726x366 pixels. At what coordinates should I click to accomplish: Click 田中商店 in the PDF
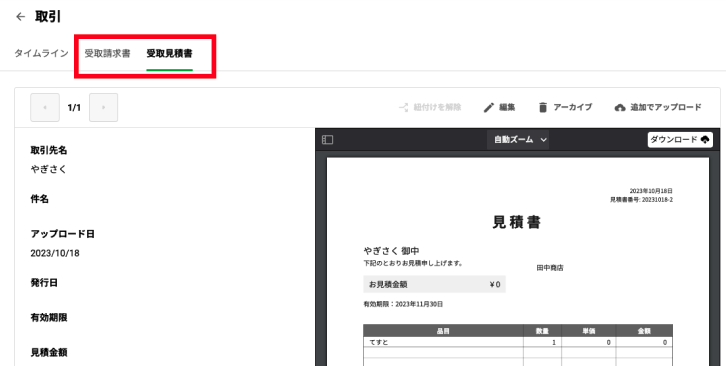(550, 268)
